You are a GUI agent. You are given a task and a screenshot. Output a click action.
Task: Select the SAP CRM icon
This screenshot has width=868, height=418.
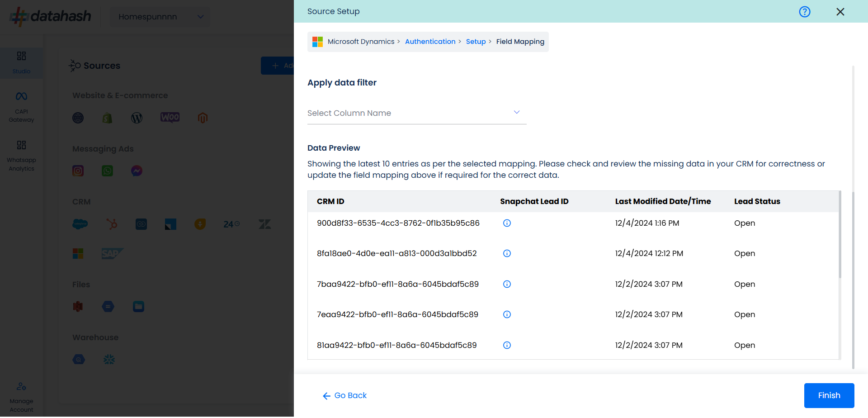(x=112, y=254)
